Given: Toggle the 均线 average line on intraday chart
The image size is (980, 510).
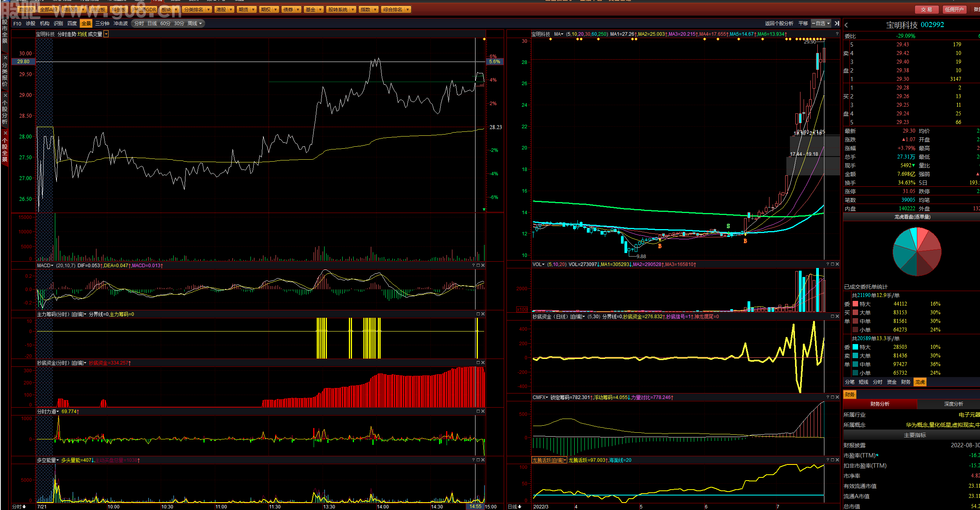Looking at the screenshot, I should point(82,35).
